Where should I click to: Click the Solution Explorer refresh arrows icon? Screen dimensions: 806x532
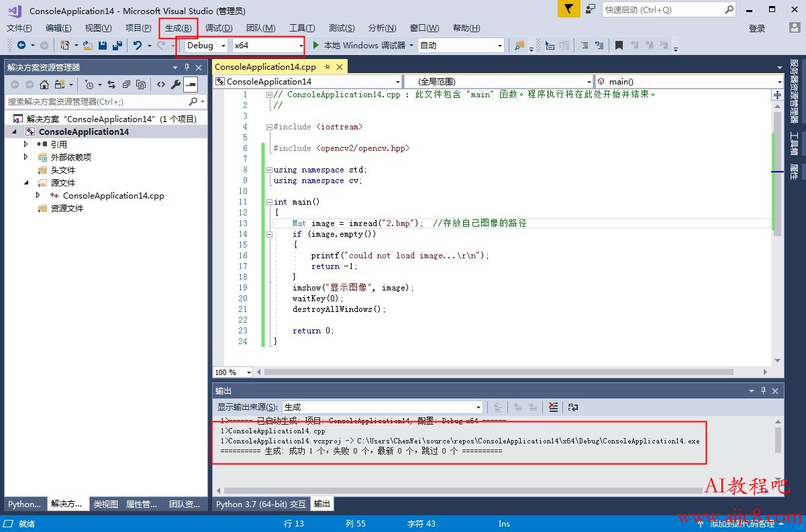click(x=111, y=85)
